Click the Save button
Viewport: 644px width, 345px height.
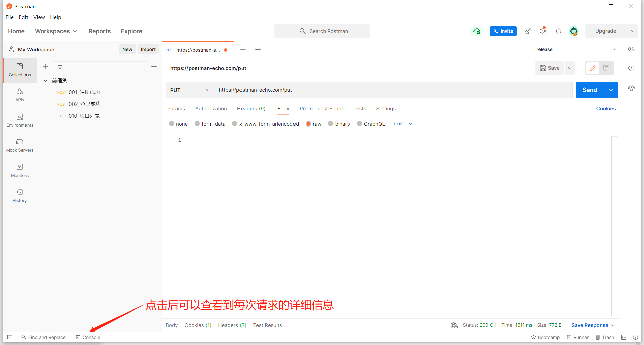click(550, 68)
